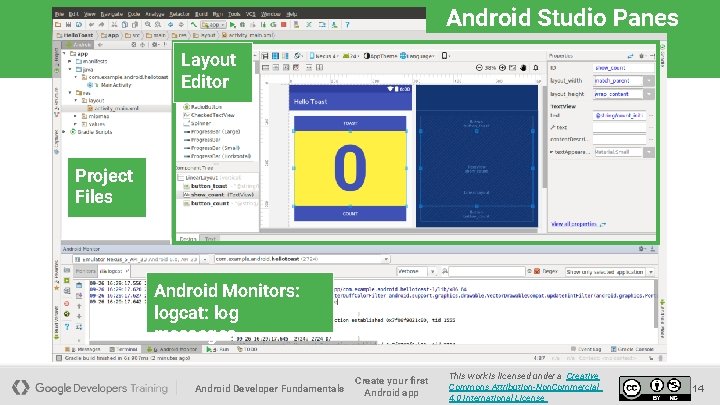720x405 pixels.
Task: Click the Redo arrow toolbar icon
Action: [x=101, y=25]
